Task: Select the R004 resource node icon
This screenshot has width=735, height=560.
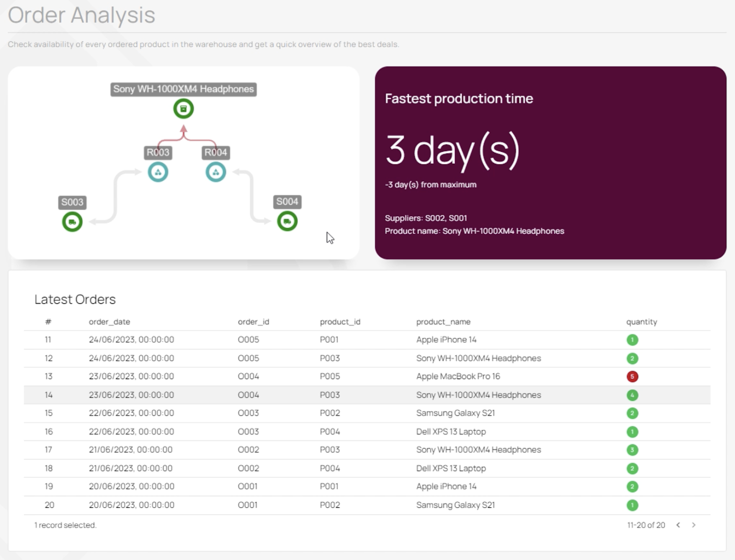Action: pos(215,172)
